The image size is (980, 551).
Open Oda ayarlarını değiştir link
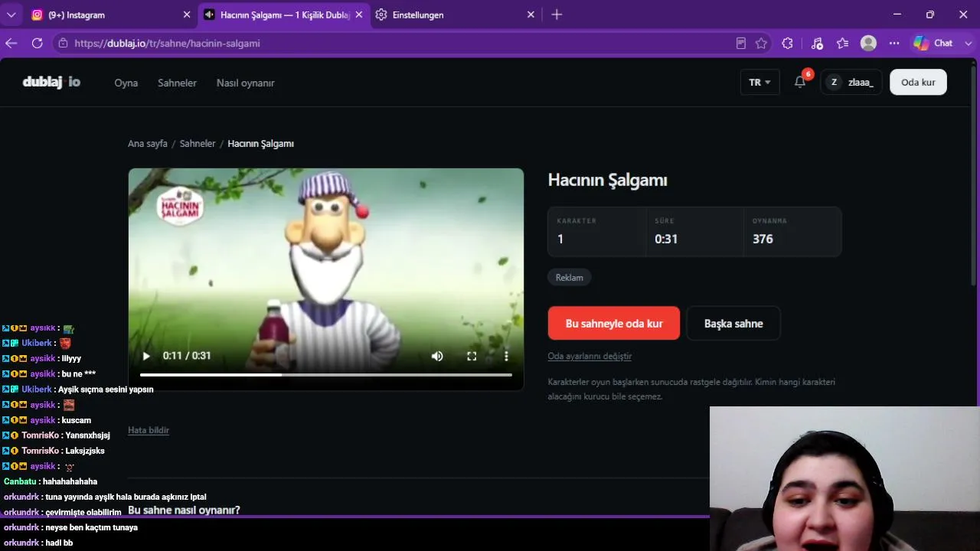[590, 356]
